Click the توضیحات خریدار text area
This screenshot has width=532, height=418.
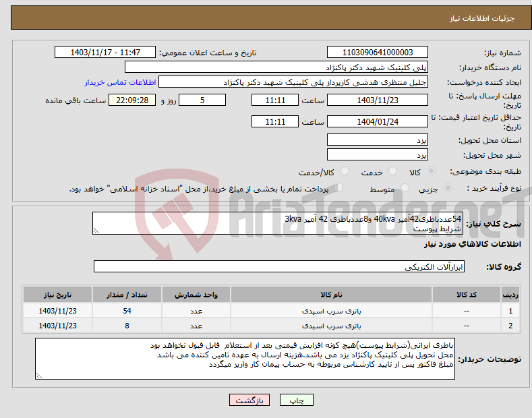pyautogui.click(x=245, y=359)
